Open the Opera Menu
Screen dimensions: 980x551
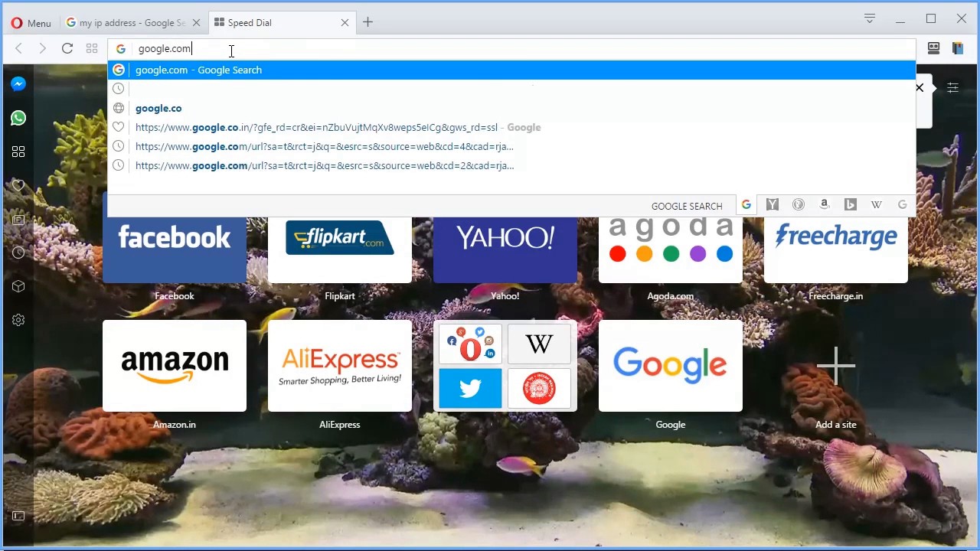coord(31,23)
